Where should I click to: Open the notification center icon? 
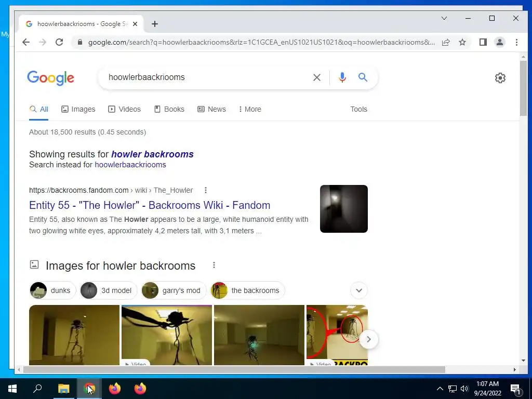point(516,389)
